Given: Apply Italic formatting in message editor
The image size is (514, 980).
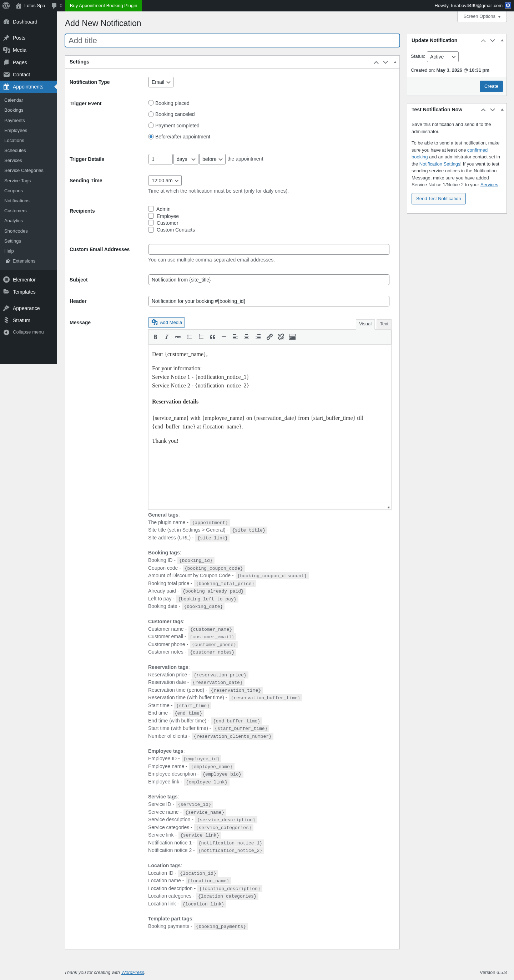Looking at the screenshot, I should 166,337.
